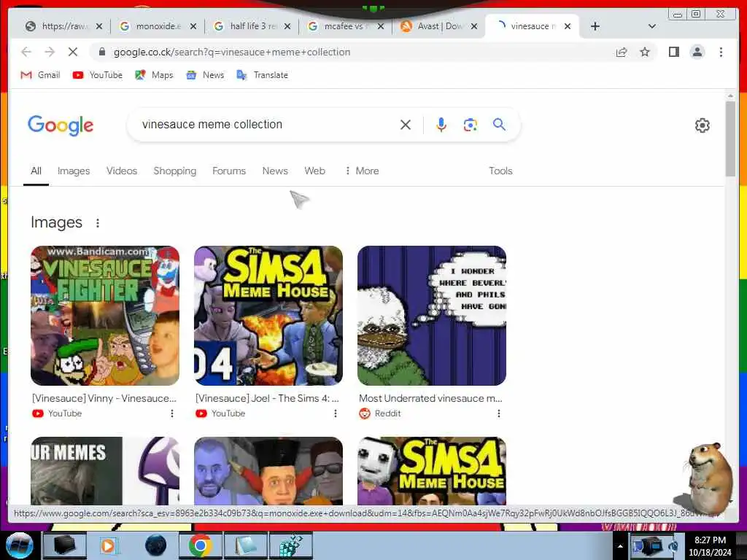This screenshot has width=747, height=560.
Task: Switch to News results tab
Action: point(275,171)
